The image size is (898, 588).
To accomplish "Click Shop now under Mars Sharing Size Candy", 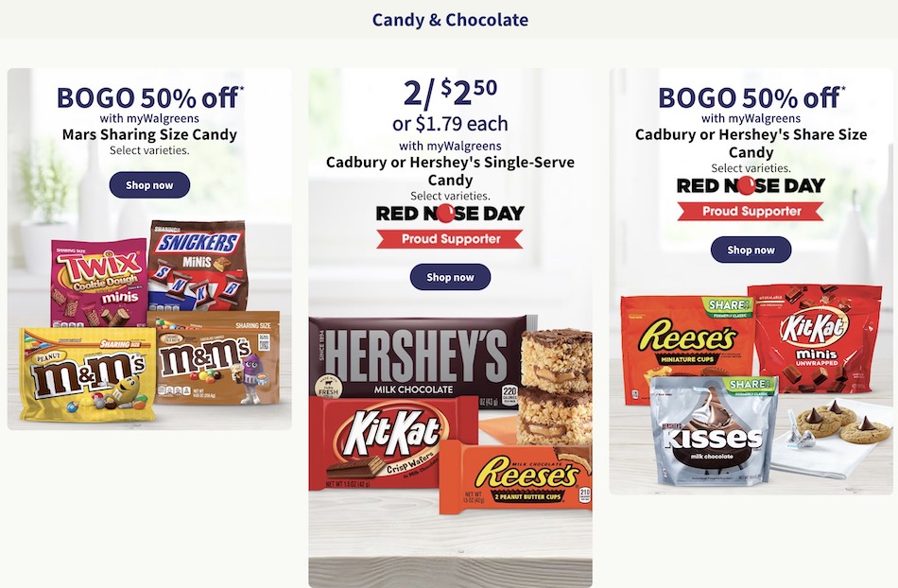I will [149, 185].
